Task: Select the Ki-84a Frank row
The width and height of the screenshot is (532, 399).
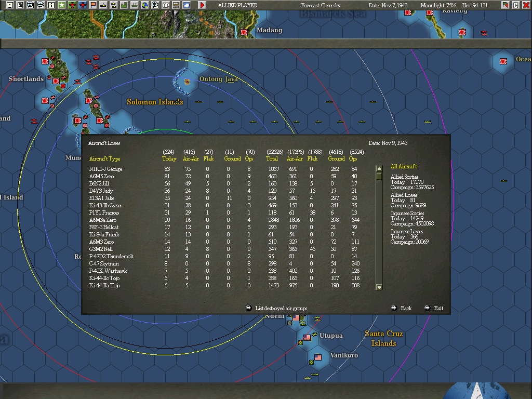Action: point(224,234)
